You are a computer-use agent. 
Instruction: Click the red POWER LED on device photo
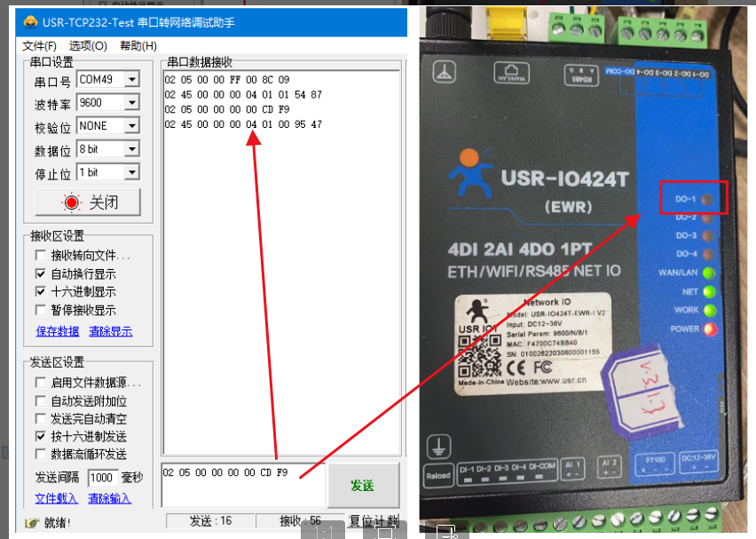coord(711,329)
